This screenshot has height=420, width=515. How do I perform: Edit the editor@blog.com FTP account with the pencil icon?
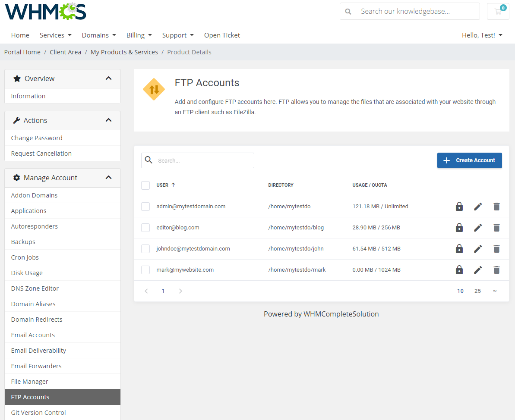click(478, 227)
